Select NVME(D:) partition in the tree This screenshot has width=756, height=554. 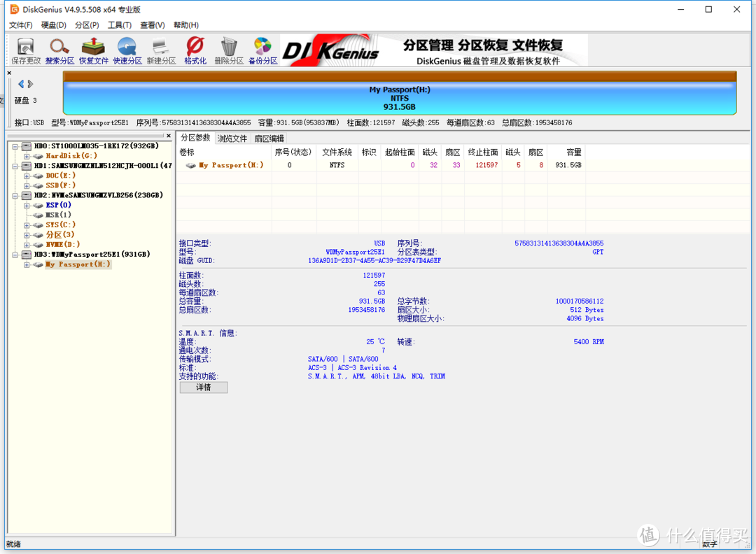coord(63,245)
